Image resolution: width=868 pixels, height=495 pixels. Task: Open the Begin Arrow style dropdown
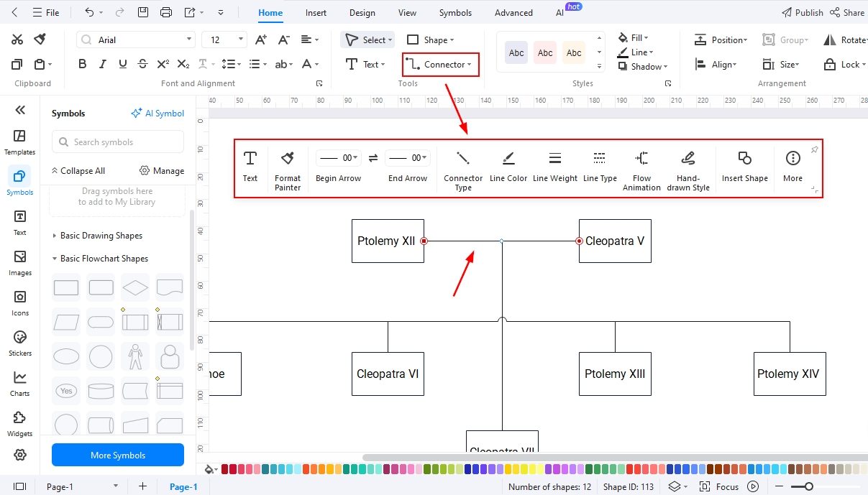[338, 157]
